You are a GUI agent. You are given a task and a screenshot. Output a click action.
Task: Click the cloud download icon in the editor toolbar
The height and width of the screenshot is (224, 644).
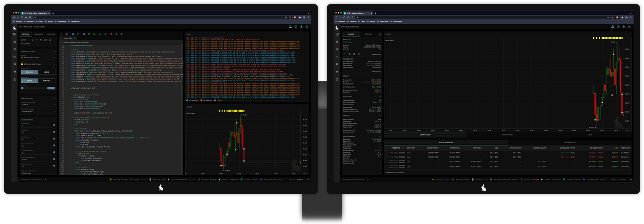pos(121,34)
